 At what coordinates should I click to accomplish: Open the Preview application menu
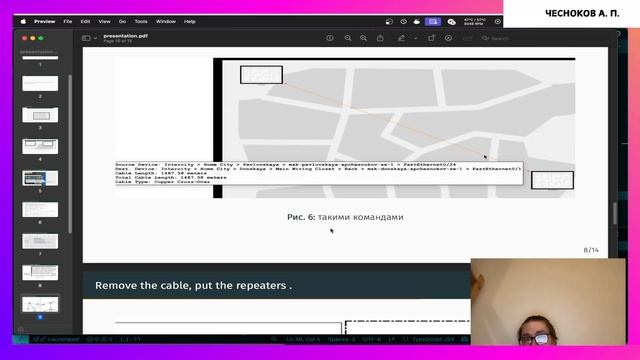tap(44, 21)
